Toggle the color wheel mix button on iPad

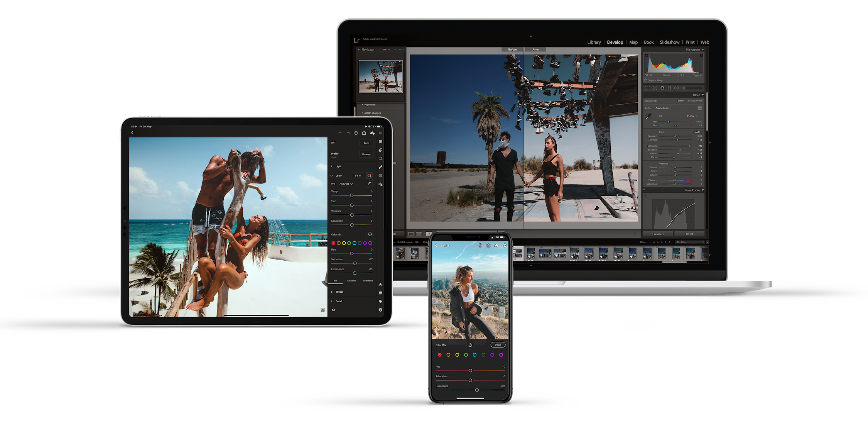[369, 176]
